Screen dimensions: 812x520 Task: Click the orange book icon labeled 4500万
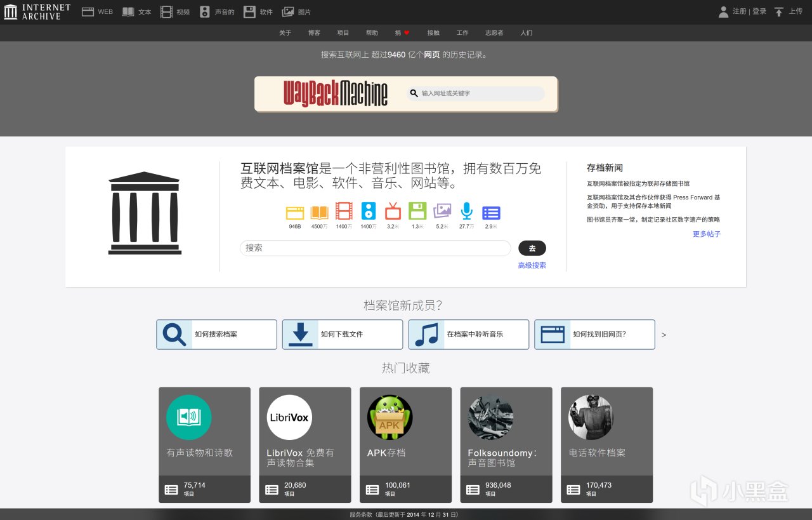[319, 212]
